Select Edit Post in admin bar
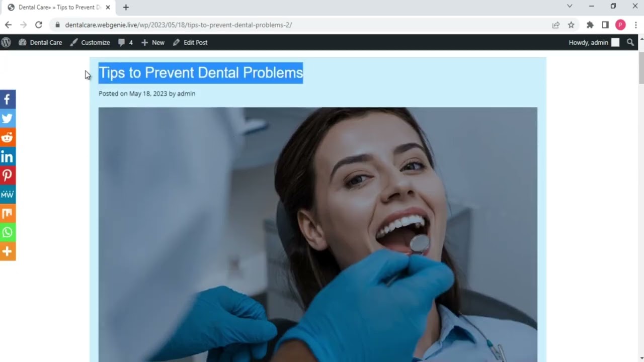Screen dimensions: 644x362 click(190, 43)
